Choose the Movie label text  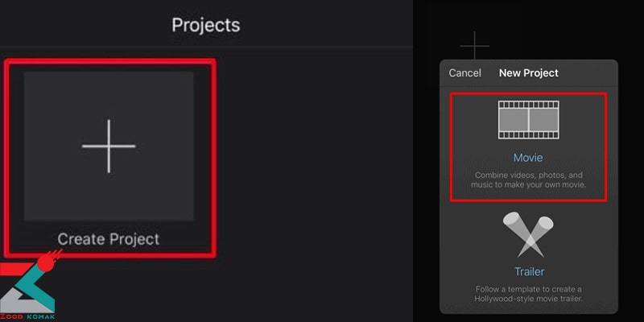tap(528, 158)
